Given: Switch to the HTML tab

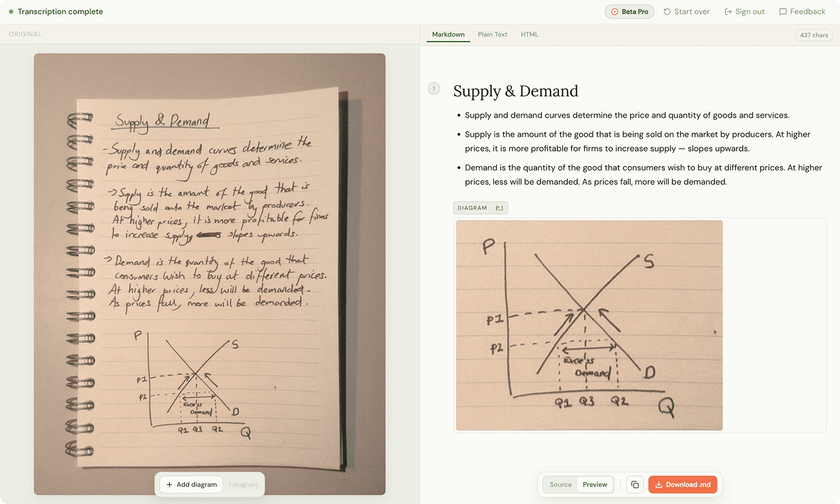Looking at the screenshot, I should (x=529, y=34).
